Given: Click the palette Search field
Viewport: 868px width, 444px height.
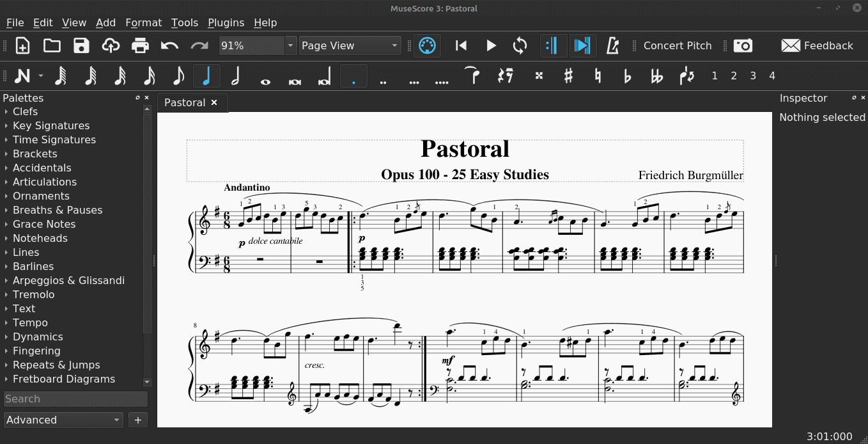Looking at the screenshot, I should (75, 399).
